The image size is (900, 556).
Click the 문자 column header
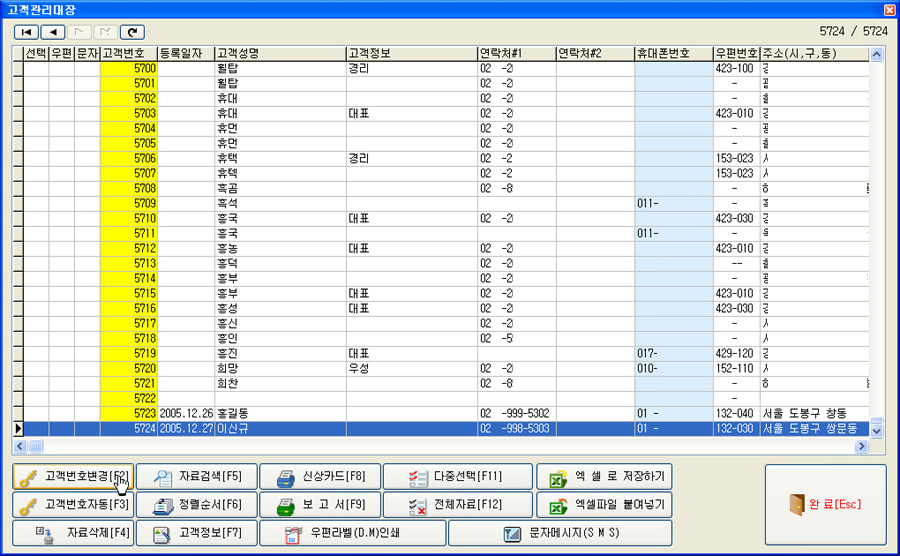click(x=87, y=53)
